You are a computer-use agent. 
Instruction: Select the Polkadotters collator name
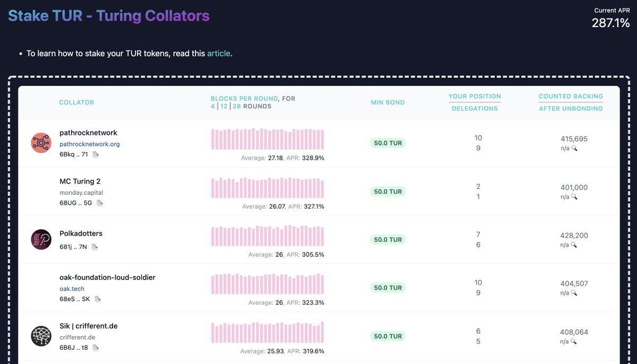click(81, 233)
